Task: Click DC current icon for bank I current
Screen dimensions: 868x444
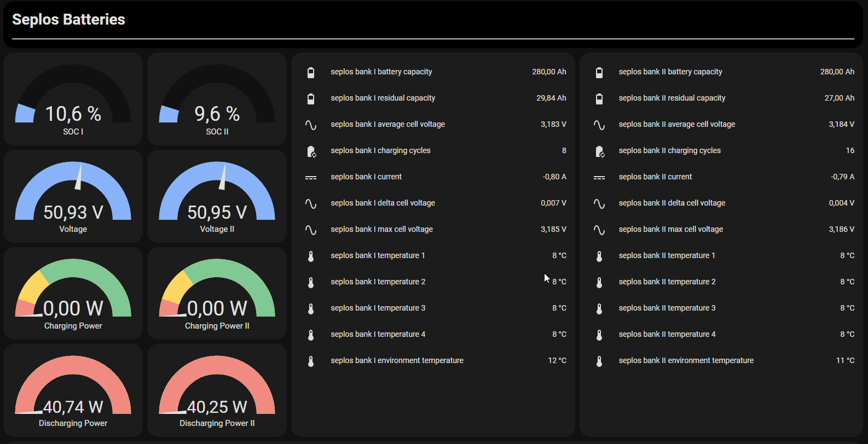Action: tap(311, 177)
